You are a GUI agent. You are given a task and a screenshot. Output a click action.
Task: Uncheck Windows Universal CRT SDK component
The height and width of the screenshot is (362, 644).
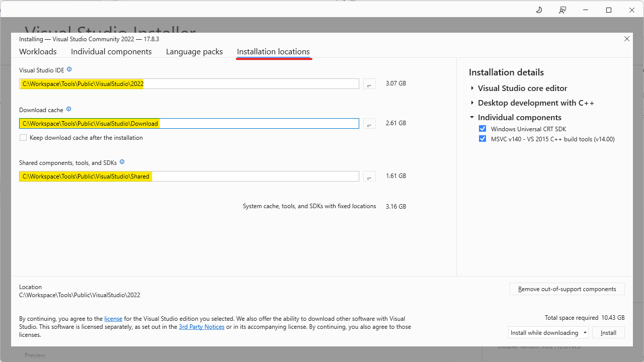[482, 128]
